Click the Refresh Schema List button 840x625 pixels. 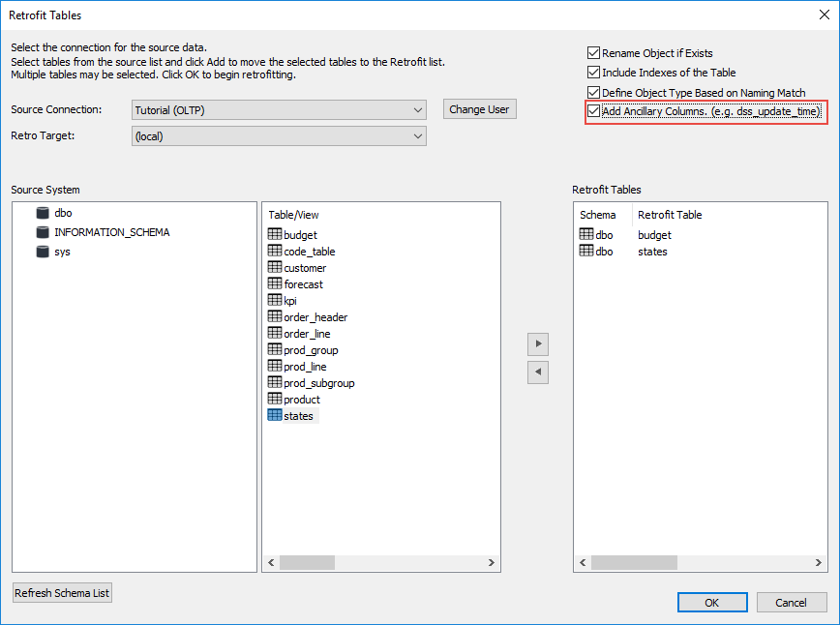(62, 593)
